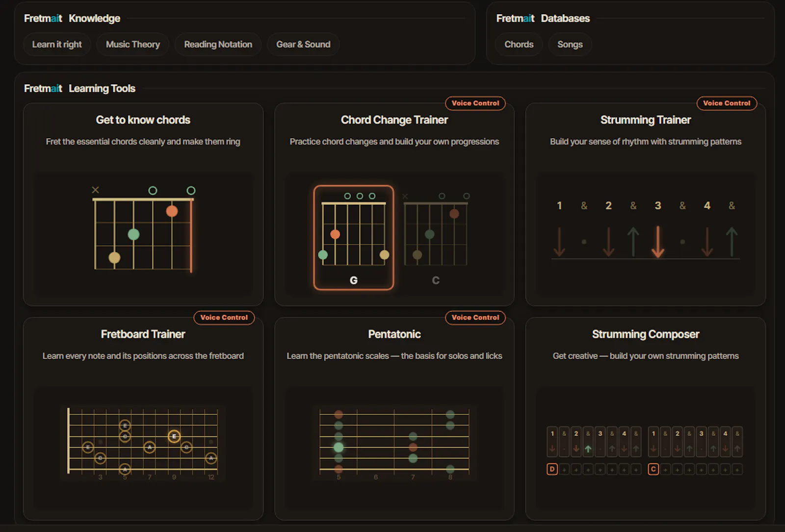Open the Fretboard Trainer title

coord(143,334)
